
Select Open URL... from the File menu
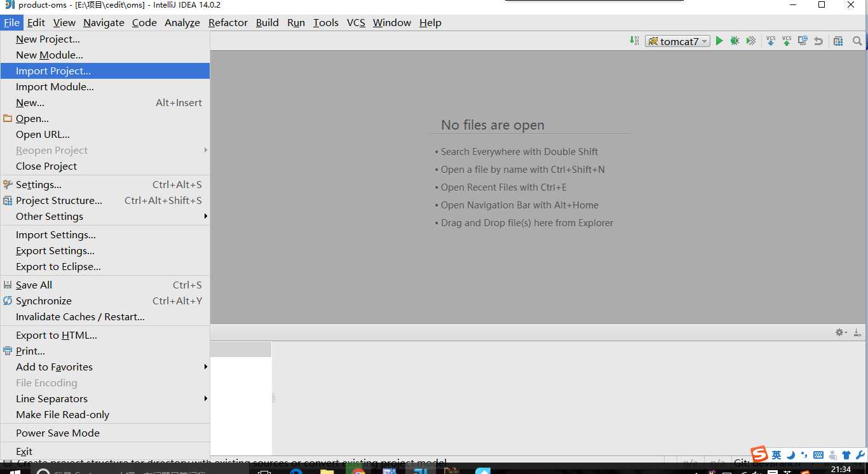tap(105, 134)
